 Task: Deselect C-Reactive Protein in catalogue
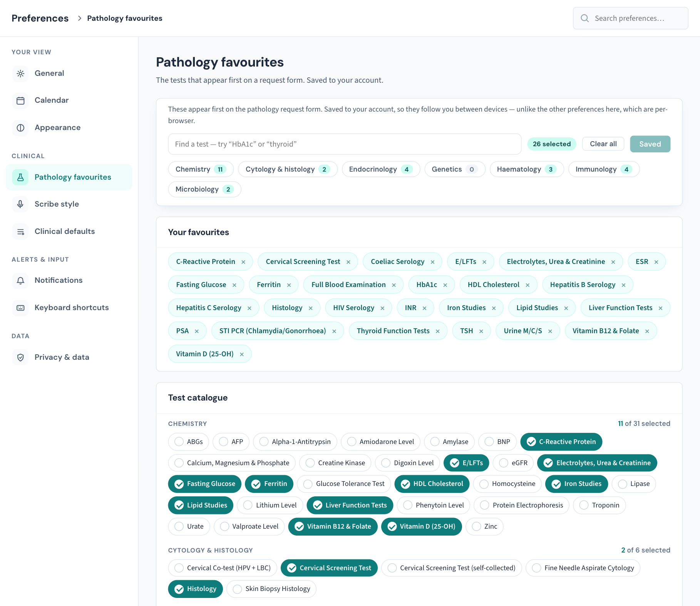(561, 442)
